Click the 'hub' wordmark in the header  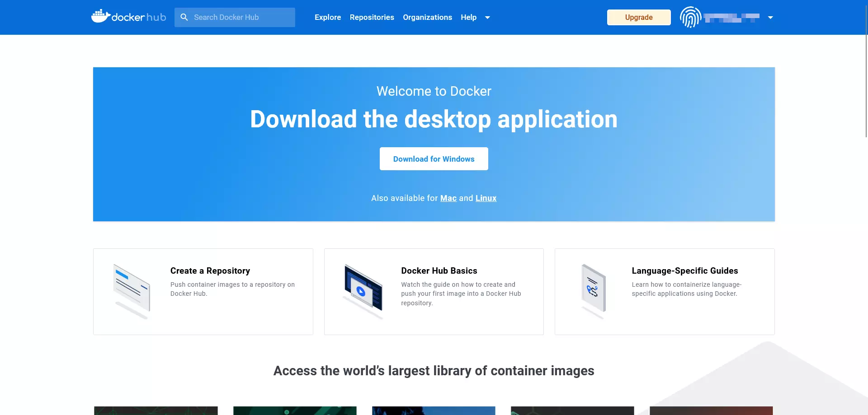click(157, 17)
